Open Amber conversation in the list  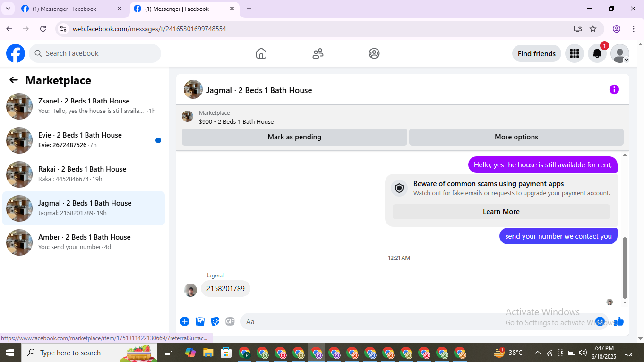pos(84,242)
